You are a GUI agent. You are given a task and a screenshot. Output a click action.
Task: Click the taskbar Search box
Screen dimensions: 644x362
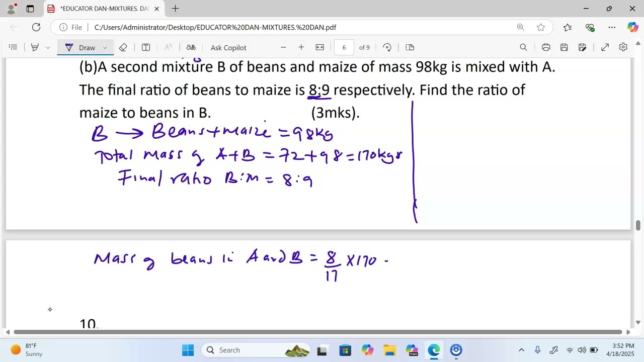(x=257, y=350)
